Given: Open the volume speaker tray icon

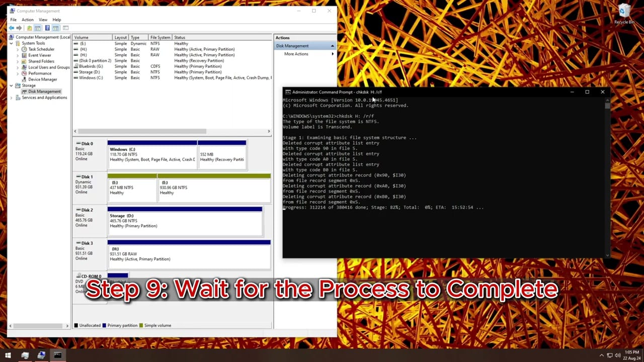Looking at the screenshot, I should pos(617,355).
